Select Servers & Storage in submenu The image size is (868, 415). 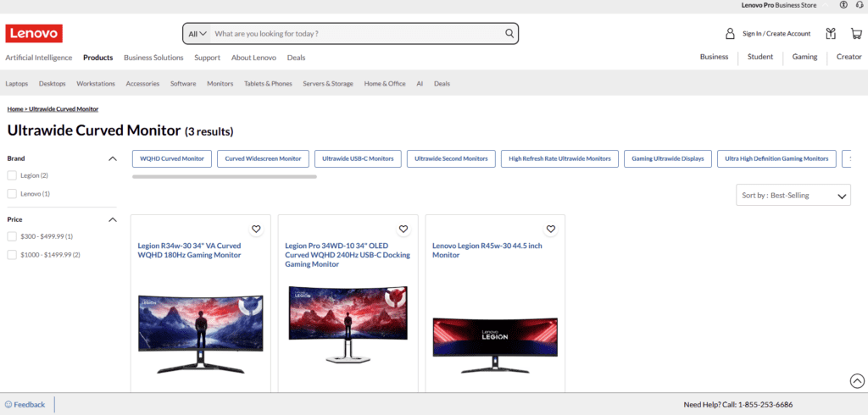pyautogui.click(x=328, y=84)
